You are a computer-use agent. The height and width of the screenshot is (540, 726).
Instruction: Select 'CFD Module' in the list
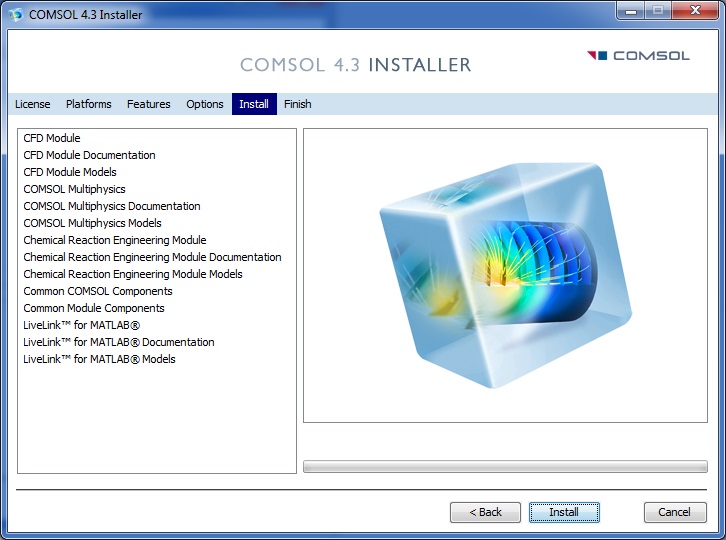[52, 138]
